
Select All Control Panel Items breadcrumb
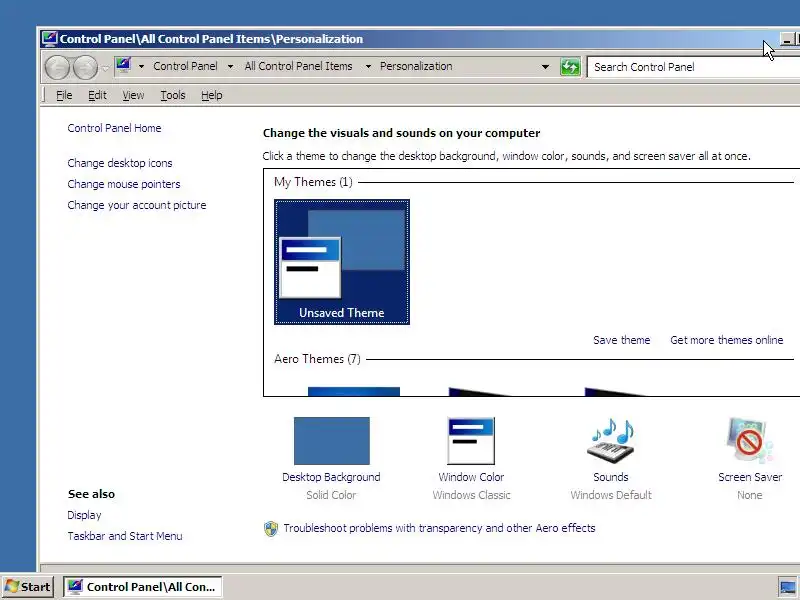click(298, 66)
